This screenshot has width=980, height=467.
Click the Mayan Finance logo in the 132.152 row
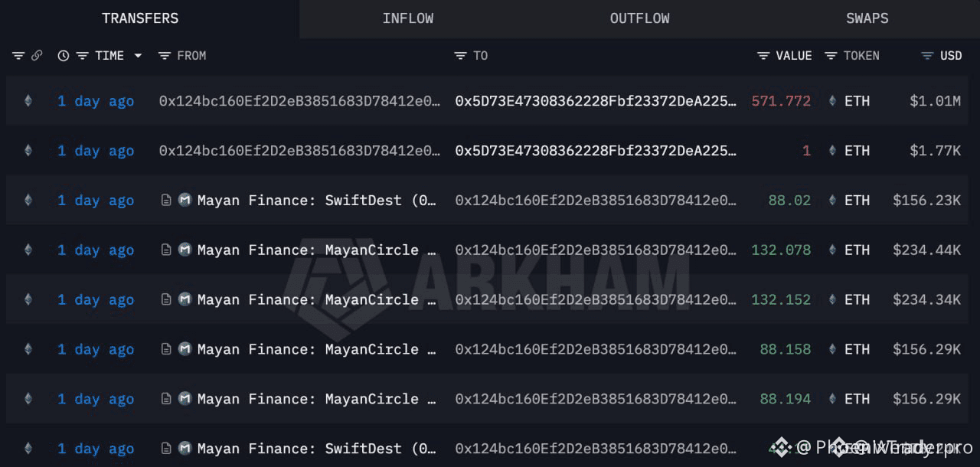[185, 299]
